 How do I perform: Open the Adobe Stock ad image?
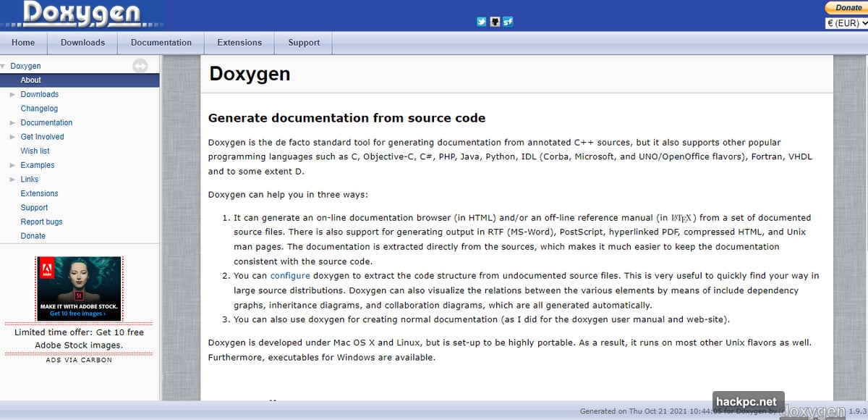point(79,288)
